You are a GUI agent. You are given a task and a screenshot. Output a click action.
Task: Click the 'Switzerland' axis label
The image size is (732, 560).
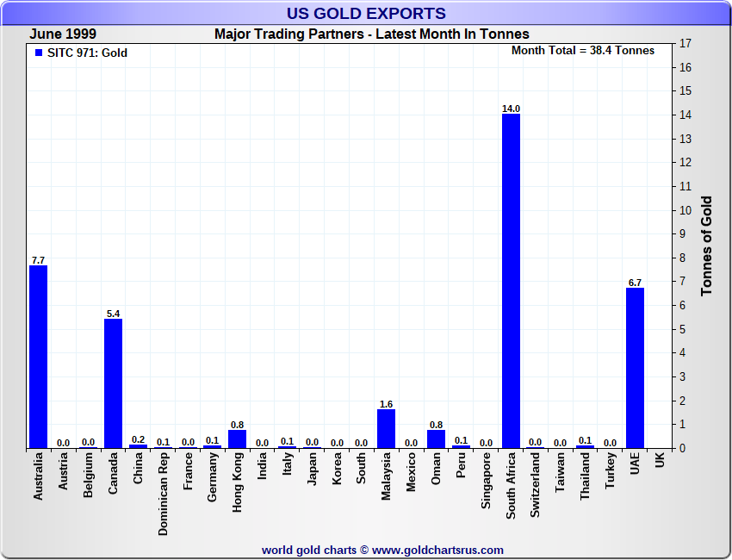[536, 485]
